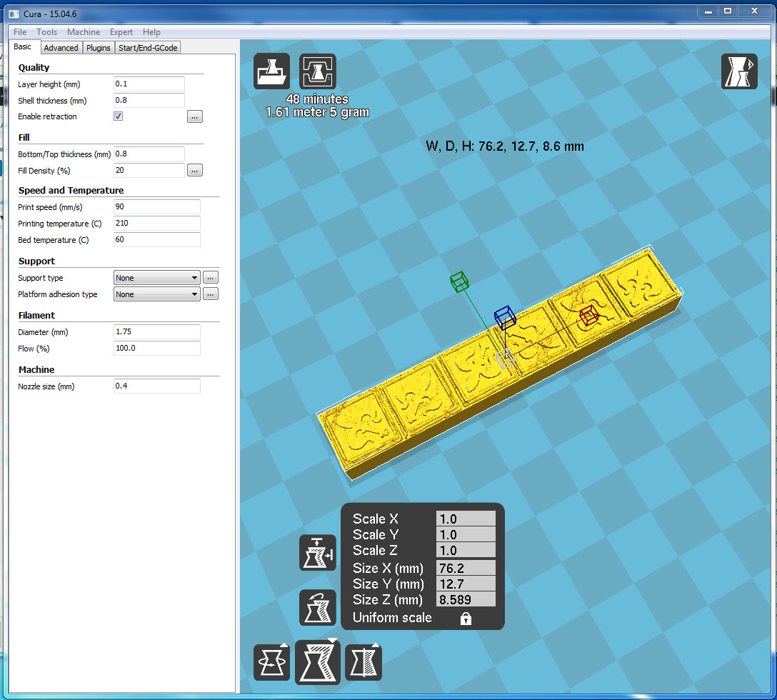Click the save toolpath icon
This screenshot has height=700, width=777.
click(x=318, y=71)
